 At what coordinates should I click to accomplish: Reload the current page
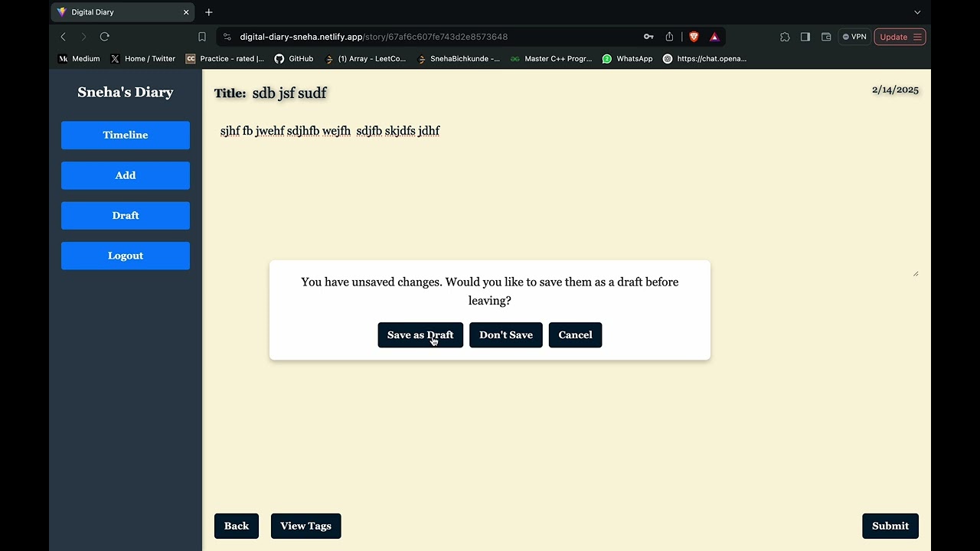pos(105,37)
